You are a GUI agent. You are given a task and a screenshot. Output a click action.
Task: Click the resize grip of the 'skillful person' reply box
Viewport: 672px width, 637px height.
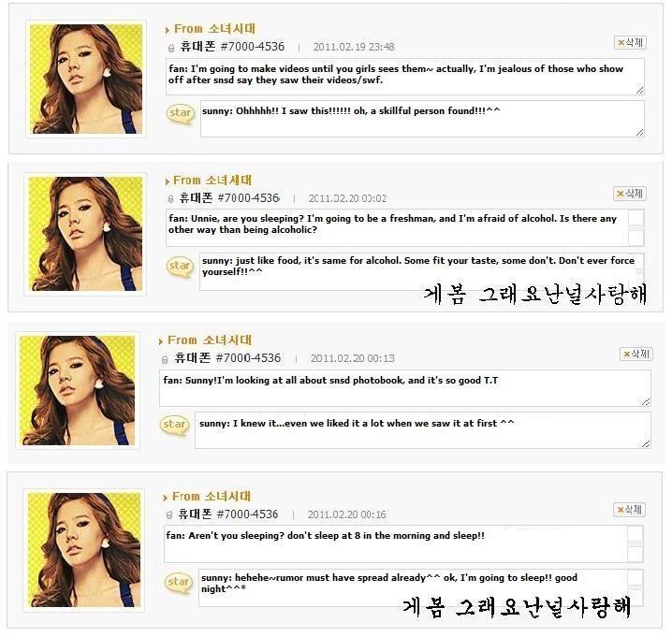(639, 133)
